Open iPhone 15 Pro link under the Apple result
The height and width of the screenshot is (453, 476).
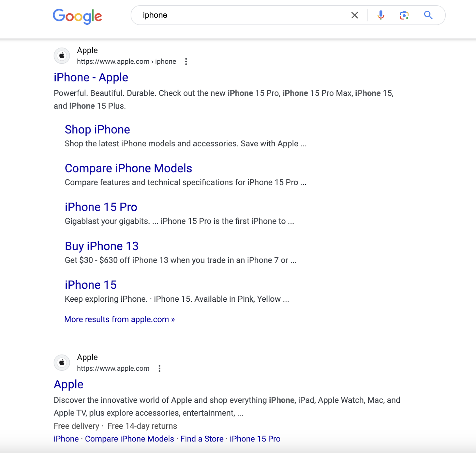click(254, 439)
